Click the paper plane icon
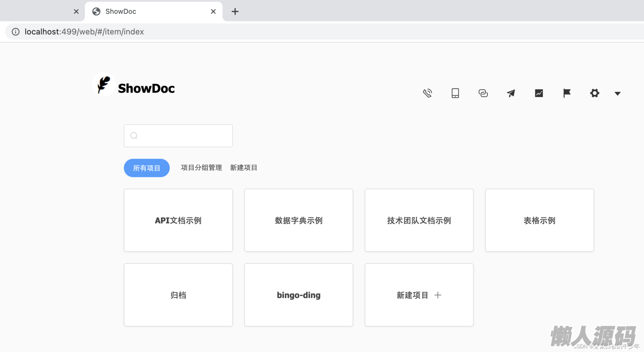Screen dimensions: 644x352 tap(511, 93)
